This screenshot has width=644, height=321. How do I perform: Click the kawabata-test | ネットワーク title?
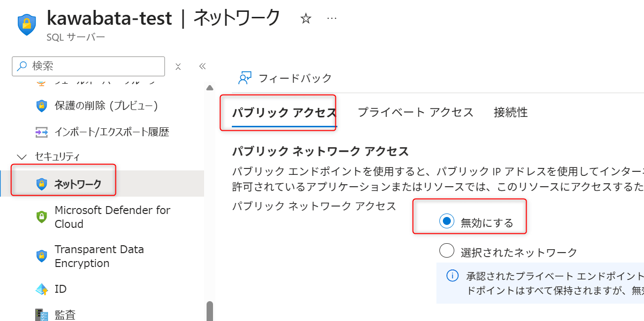click(163, 18)
